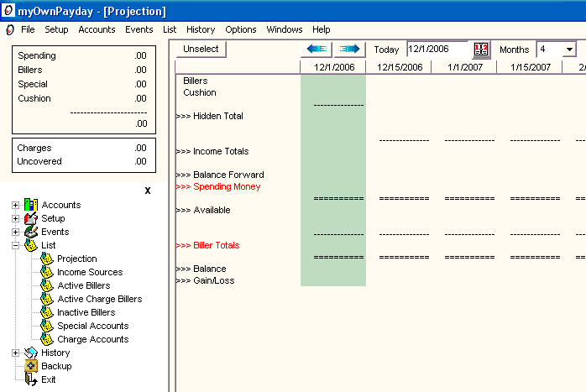Close the sidebar tree with X
Image resolution: width=586 pixels, height=392 pixels.
(x=148, y=191)
